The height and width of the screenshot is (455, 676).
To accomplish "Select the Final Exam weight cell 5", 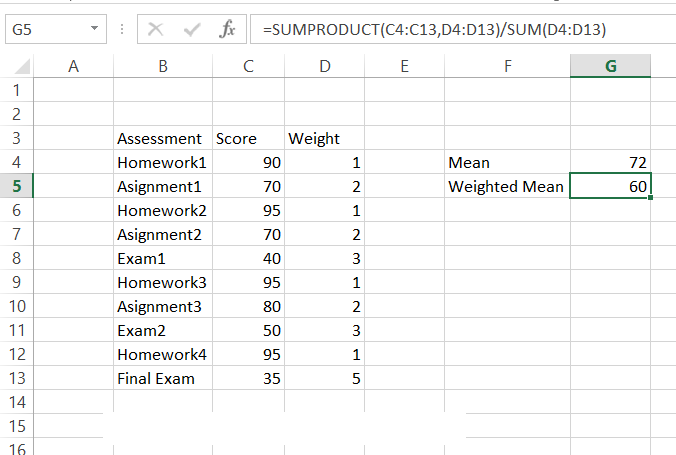I will click(x=324, y=378).
